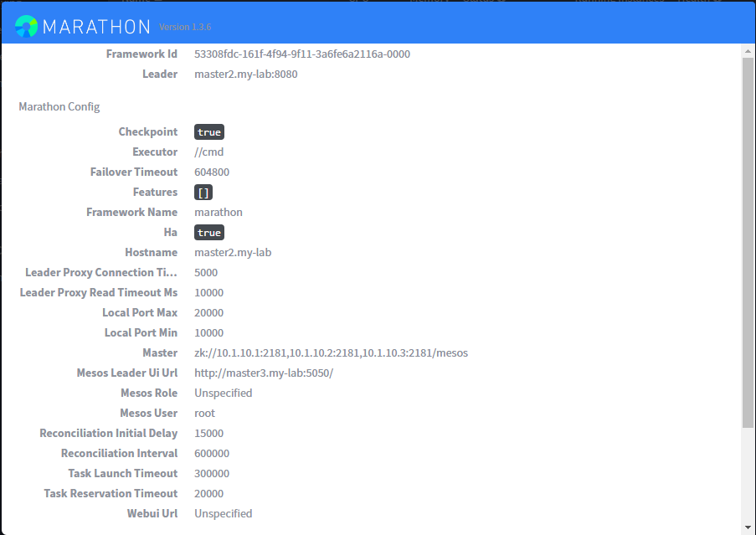Image resolution: width=756 pixels, height=535 pixels.
Task: Click the Local Port Min label
Action: (141, 332)
